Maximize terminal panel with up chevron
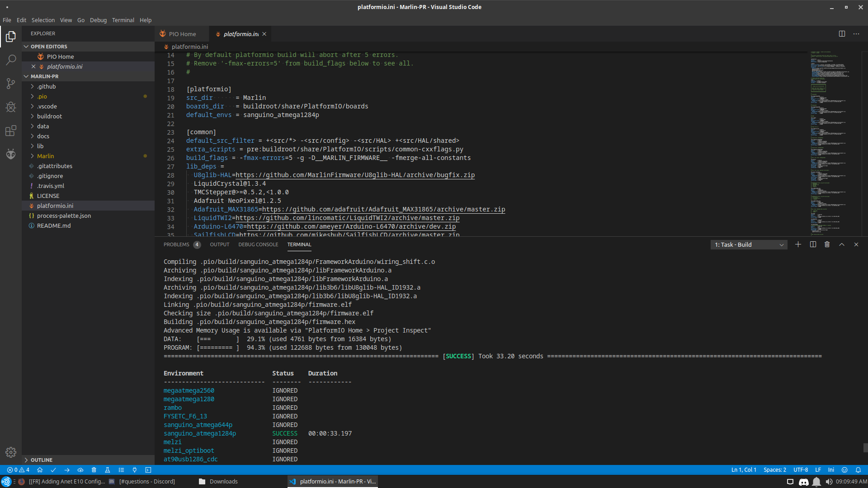 (842, 244)
